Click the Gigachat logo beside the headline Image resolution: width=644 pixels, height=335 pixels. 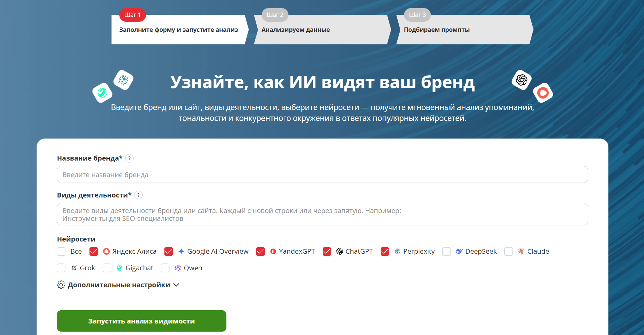(102, 92)
